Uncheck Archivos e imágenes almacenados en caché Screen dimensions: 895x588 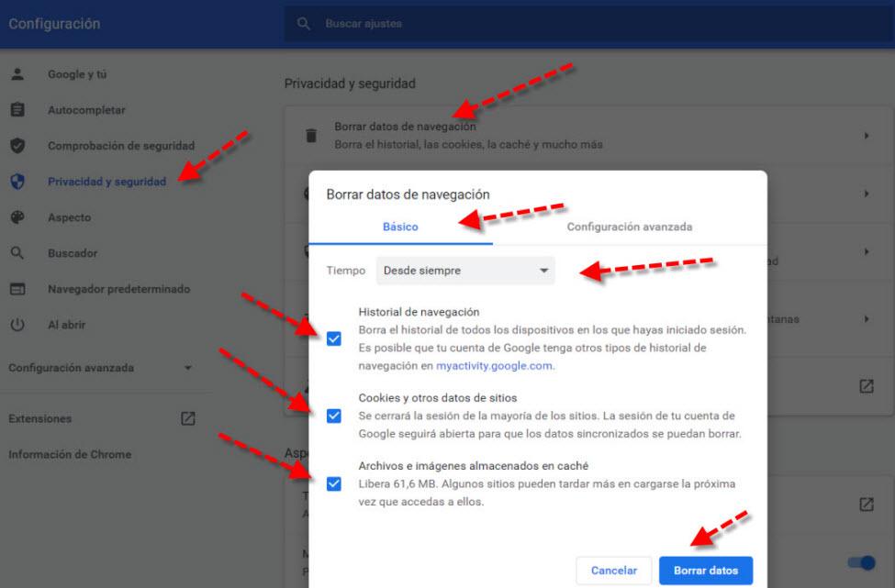click(334, 483)
